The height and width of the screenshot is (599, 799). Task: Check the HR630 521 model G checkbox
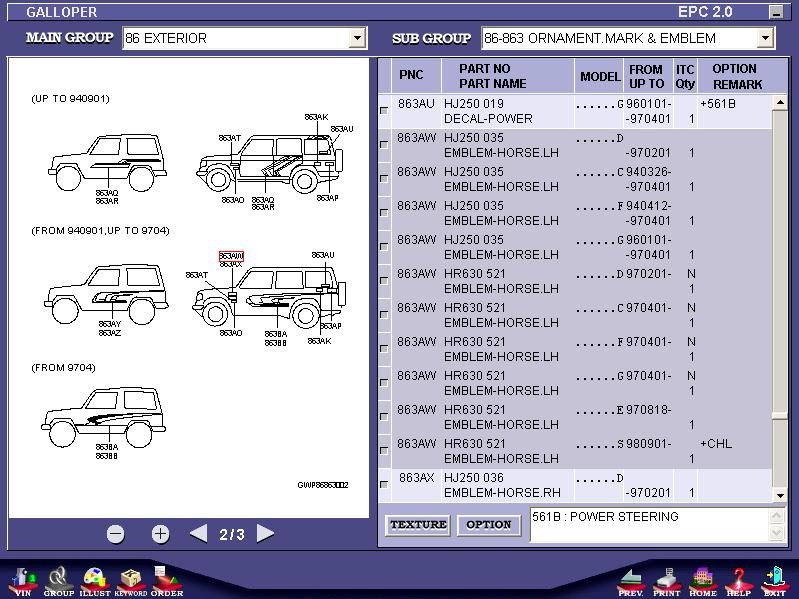pos(384,383)
